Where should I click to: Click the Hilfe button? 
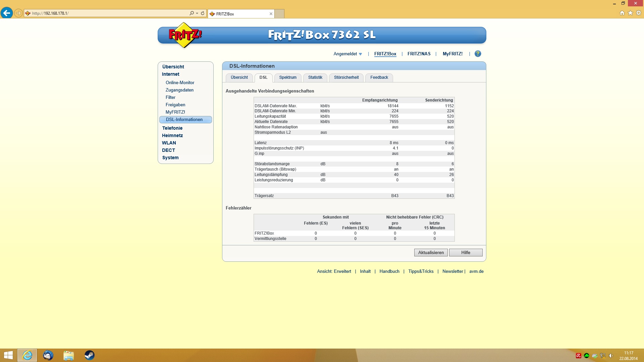pos(466,253)
